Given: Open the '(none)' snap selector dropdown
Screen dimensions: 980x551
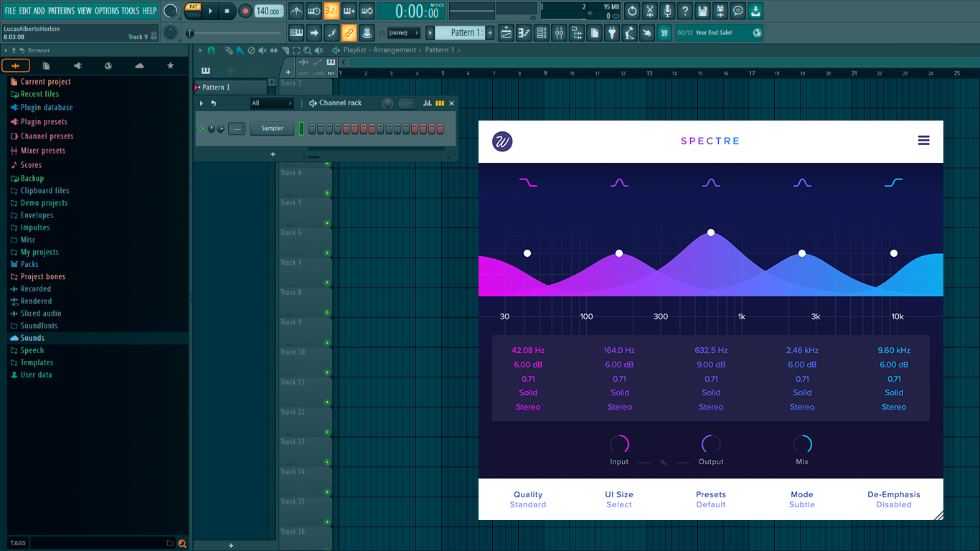Looking at the screenshot, I should click(x=403, y=32).
